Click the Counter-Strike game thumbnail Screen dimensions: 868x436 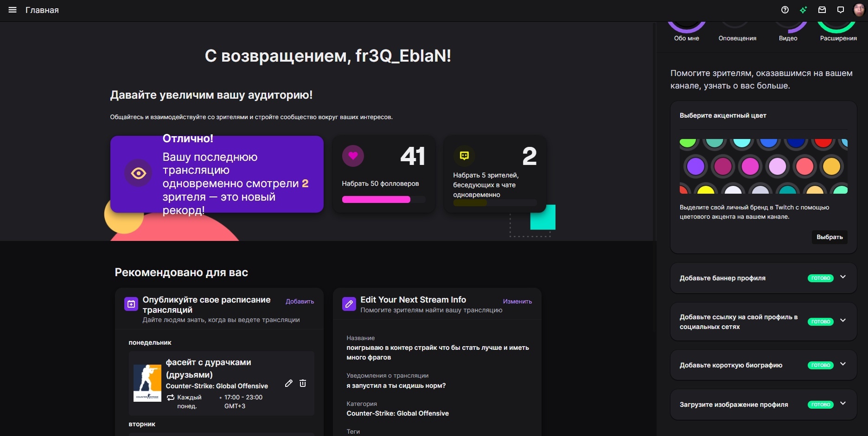pos(147,383)
